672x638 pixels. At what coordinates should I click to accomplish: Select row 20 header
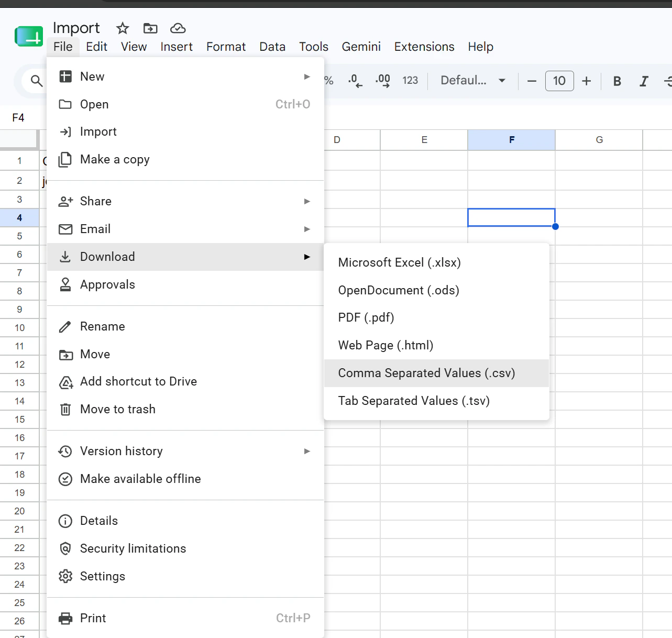point(19,511)
